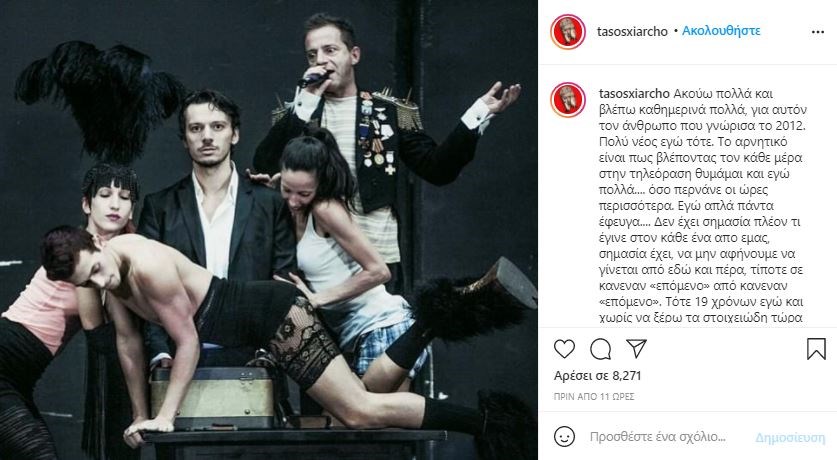
Task: Open avatar beside the caption text
Action: (568, 100)
